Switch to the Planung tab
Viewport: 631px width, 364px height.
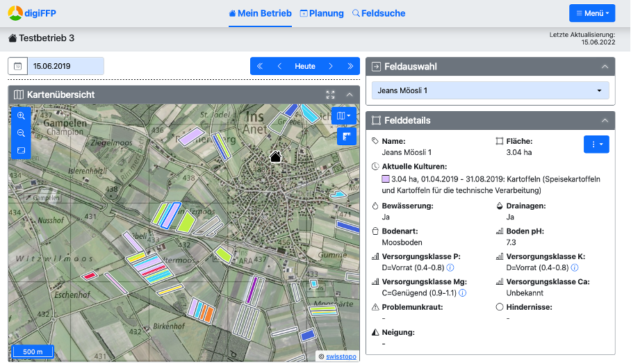point(322,13)
